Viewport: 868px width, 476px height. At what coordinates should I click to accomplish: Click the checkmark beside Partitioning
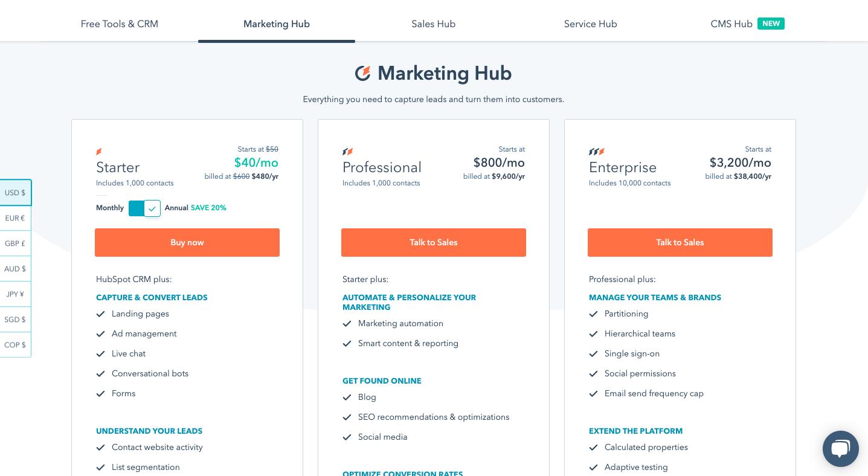click(x=594, y=314)
